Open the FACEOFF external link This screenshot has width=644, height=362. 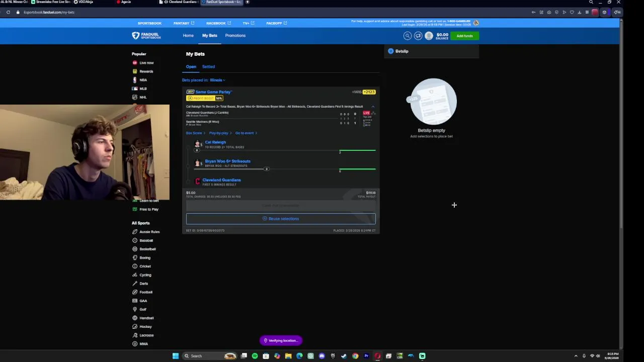pyautogui.click(x=276, y=23)
